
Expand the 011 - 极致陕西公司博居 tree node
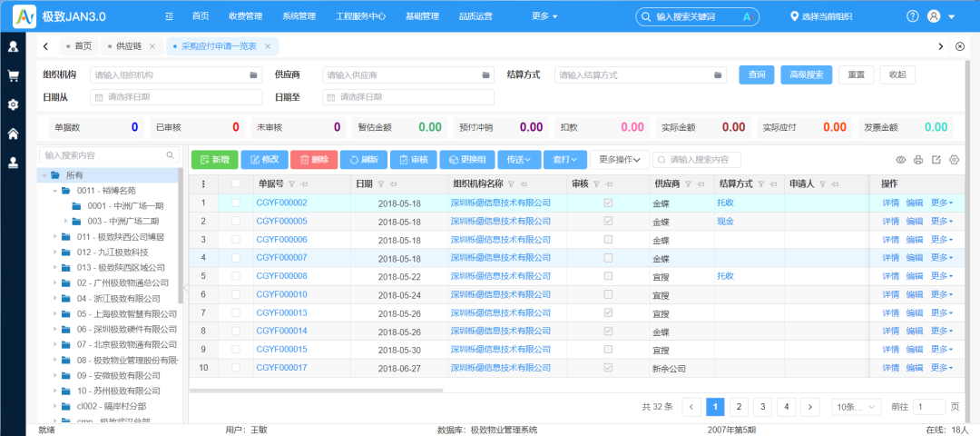[55, 236]
